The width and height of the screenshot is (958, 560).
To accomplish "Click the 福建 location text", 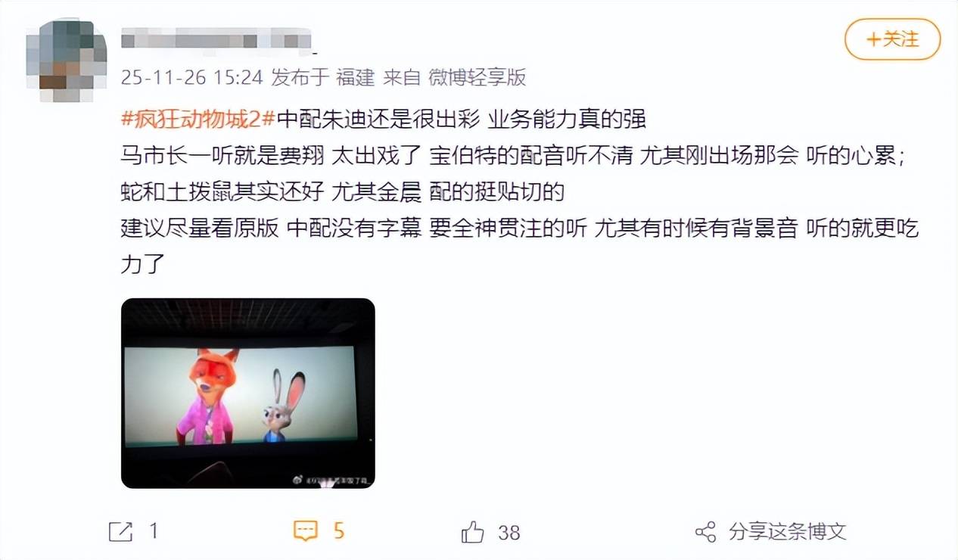I will coord(356,77).
